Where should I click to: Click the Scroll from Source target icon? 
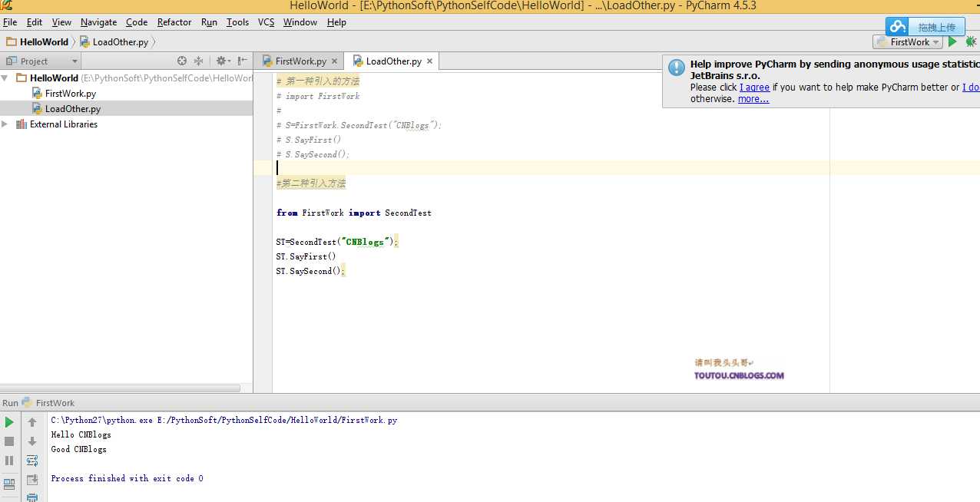[x=182, y=61]
